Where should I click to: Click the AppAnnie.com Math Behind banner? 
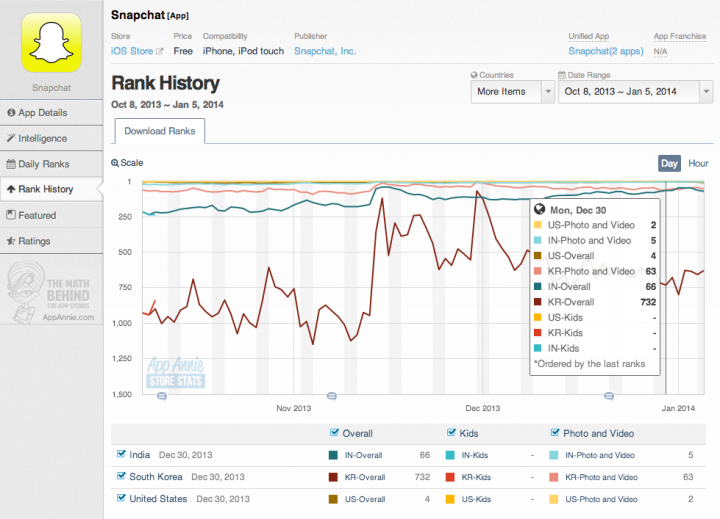(51, 292)
